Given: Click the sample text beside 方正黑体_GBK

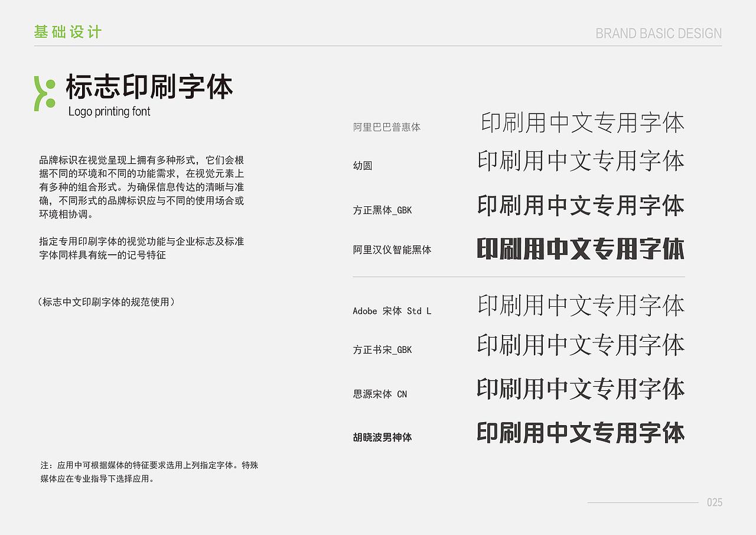Looking at the screenshot, I should pos(581,206).
